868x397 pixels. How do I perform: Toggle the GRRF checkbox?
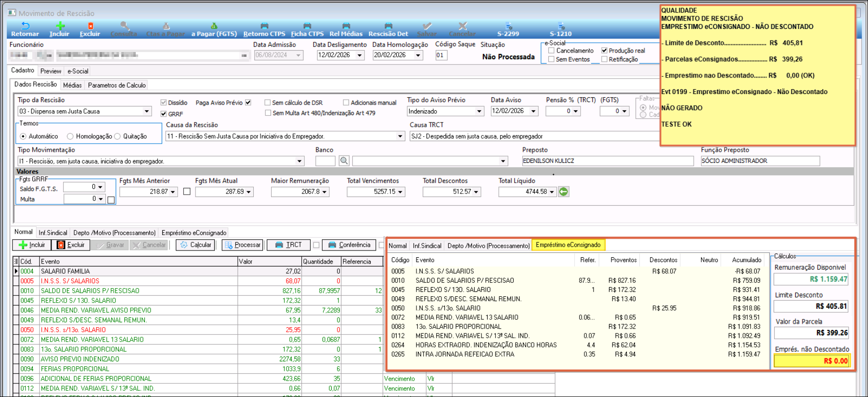[x=164, y=114]
